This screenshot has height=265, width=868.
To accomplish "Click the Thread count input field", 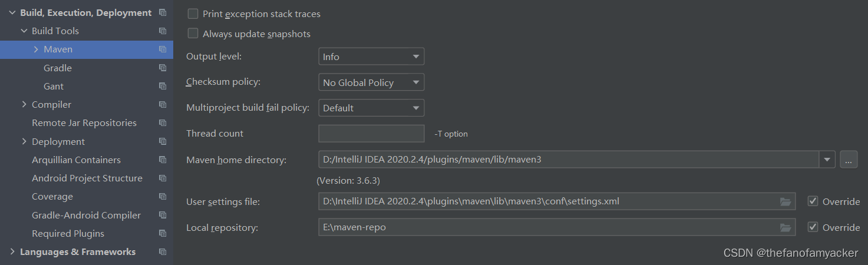I will (371, 134).
